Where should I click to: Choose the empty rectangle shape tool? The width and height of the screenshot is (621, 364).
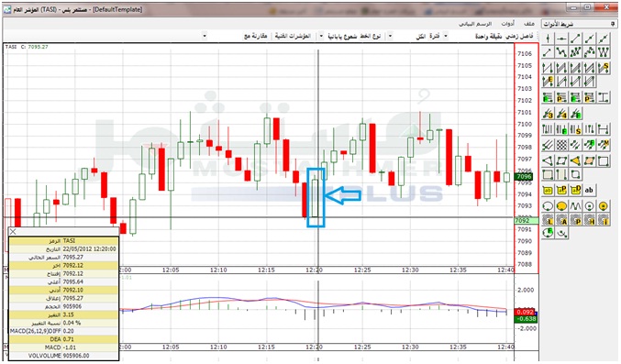pos(604,160)
